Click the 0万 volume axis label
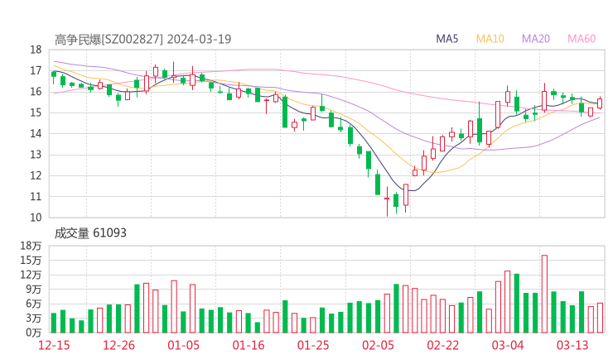Viewport: 613px width, 364px height. [x=34, y=333]
